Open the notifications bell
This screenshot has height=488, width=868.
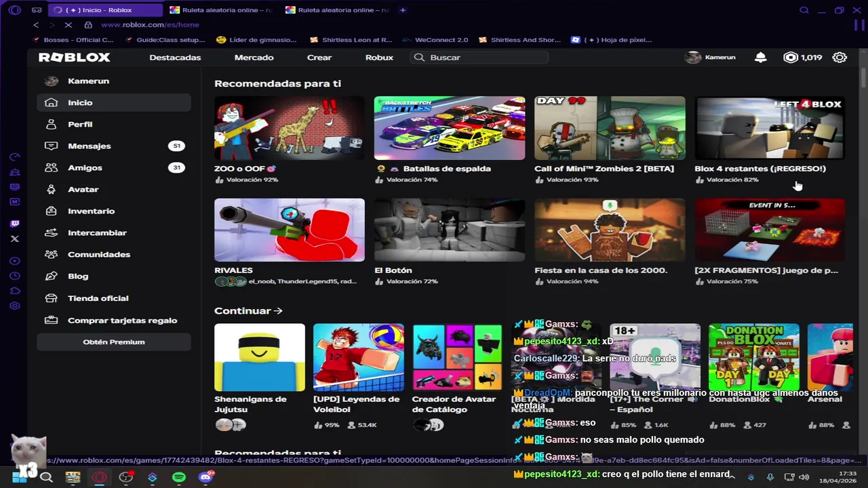(x=760, y=58)
